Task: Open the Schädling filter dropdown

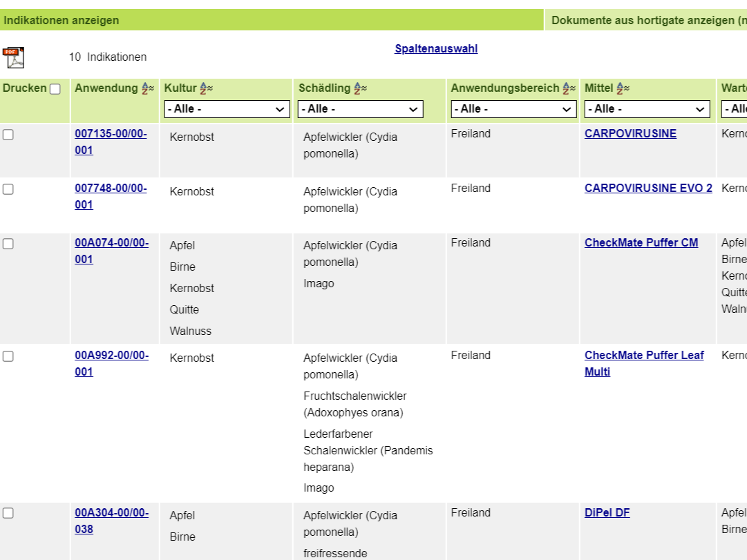Action: 361,109
